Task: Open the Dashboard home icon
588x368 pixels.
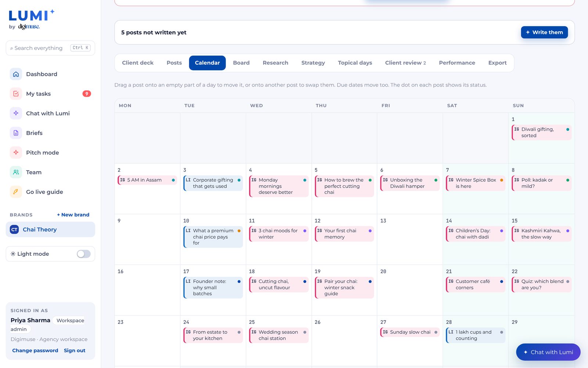Action: click(x=16, y=74)
